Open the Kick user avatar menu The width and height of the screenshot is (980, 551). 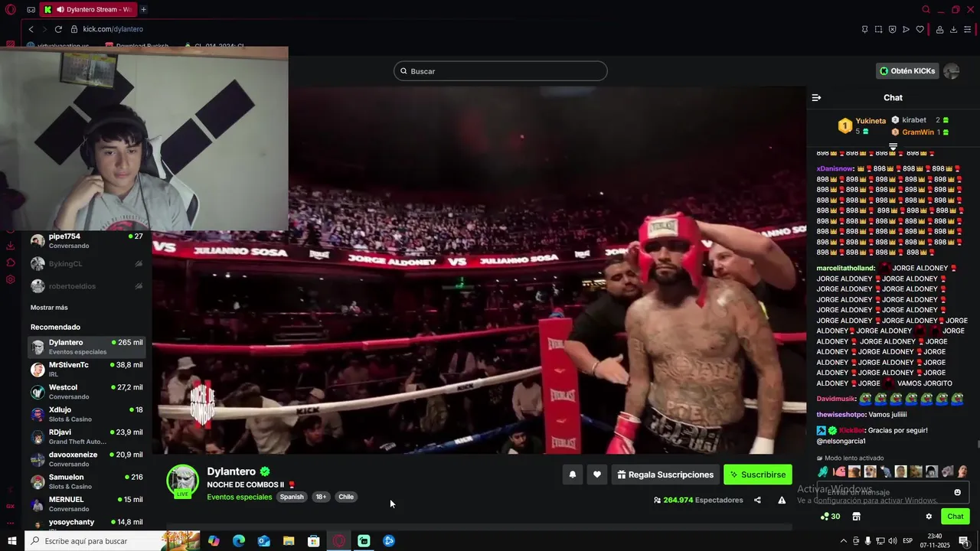pos(951,71)
